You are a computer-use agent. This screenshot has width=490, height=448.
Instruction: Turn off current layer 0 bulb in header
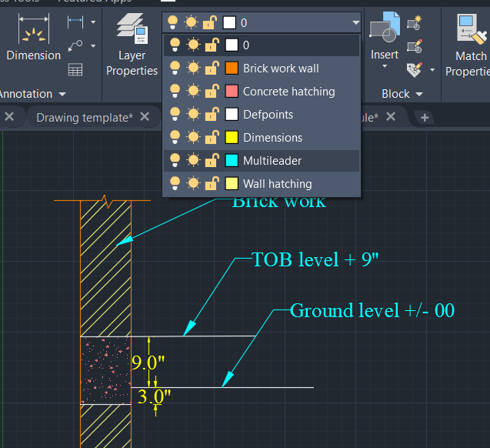[x=173, y=22]
